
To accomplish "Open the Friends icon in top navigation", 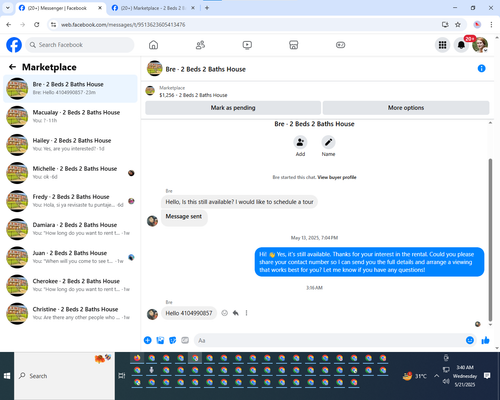I will click(200, 45).
